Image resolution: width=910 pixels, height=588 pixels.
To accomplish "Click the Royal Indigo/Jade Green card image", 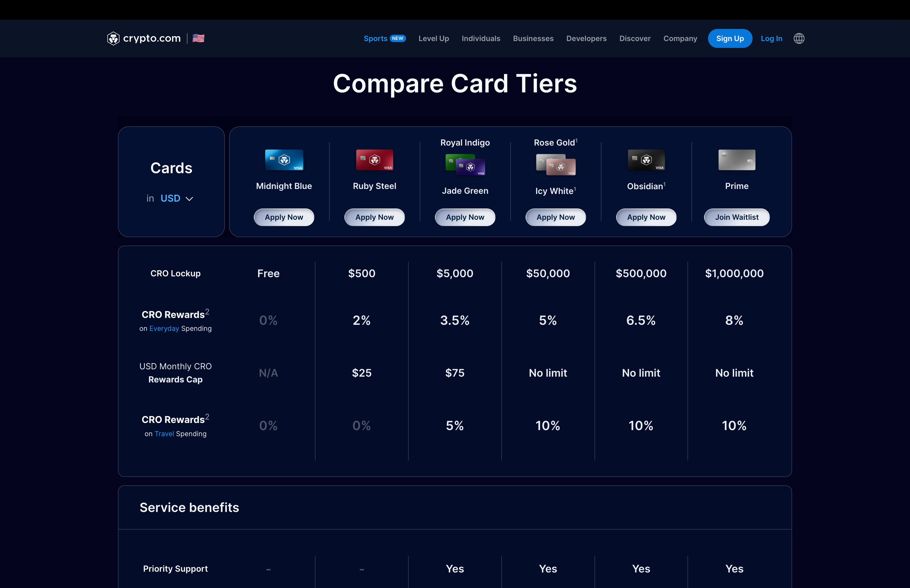I will (x=465, y=165).
